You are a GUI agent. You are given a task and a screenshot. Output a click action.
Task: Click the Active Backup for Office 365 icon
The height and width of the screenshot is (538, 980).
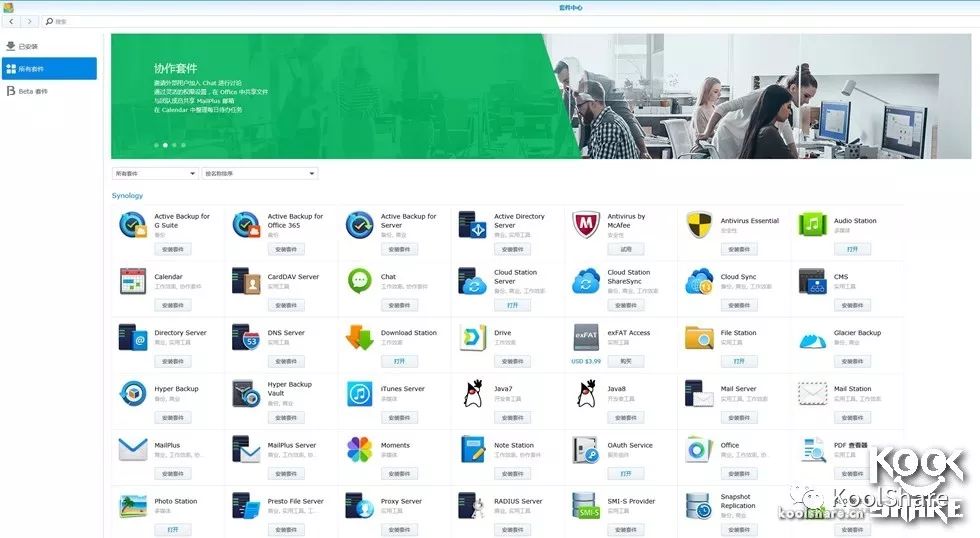[x=246, y=225]
